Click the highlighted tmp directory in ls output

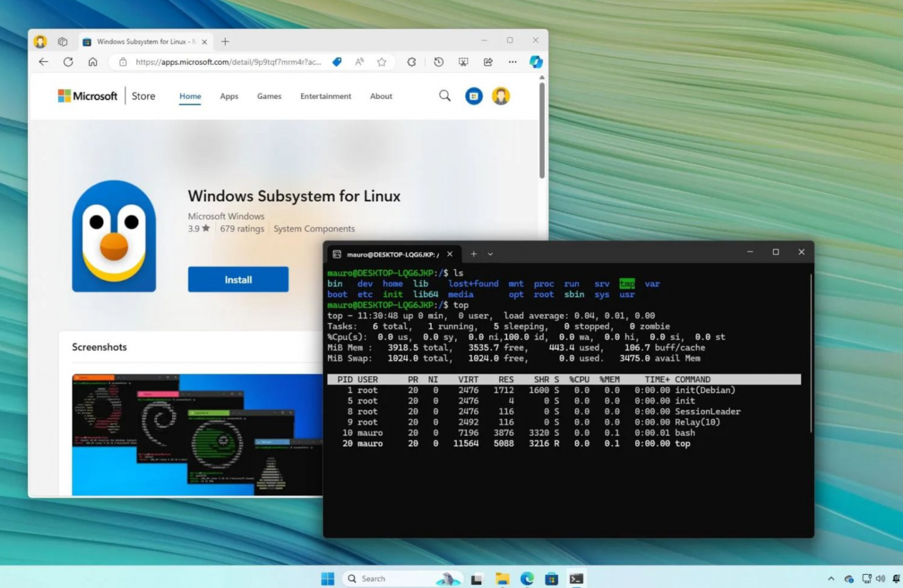click(627, 284)
